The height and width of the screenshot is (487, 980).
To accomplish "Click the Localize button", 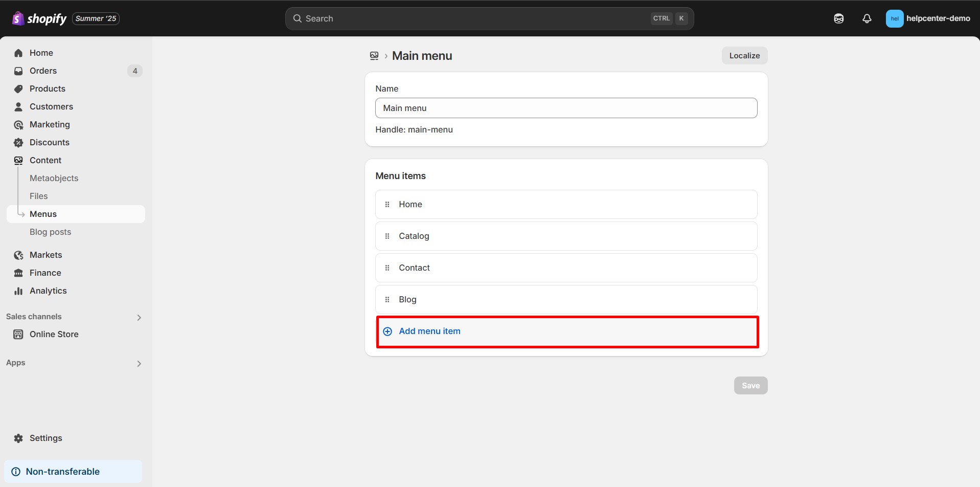I will (744, 56).
